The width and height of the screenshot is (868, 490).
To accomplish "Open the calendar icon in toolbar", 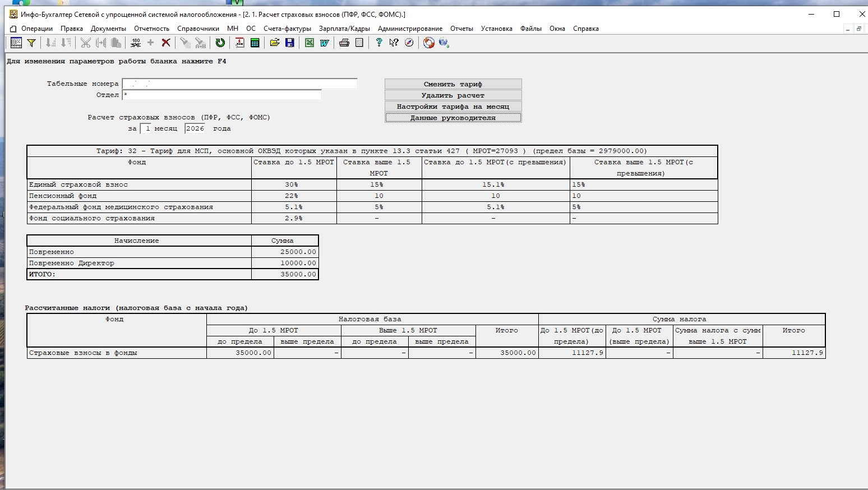I will point(239,43).
